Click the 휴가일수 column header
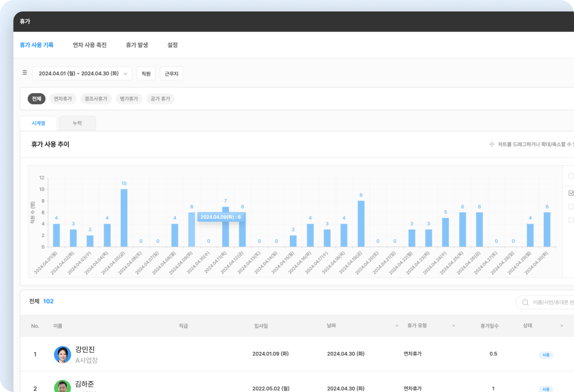This screenshot has height=392, width=574. click(x=490, y=326)
